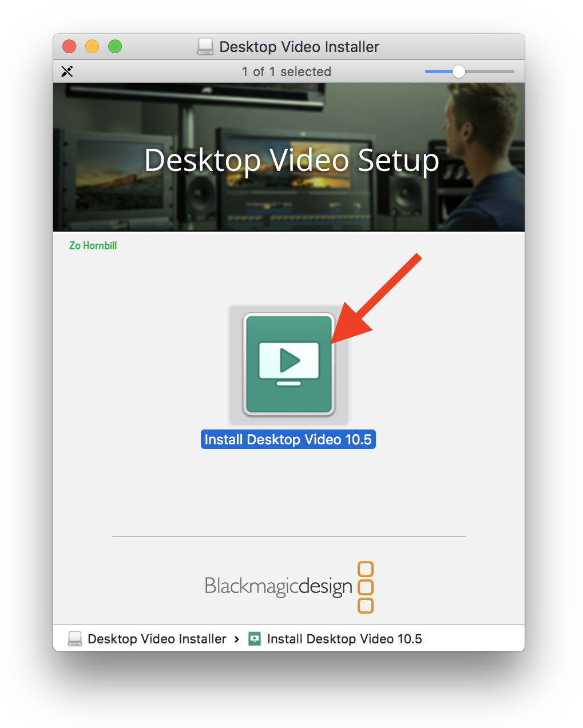Select the Install Desktop Video 10.5 file label

(x=288, y=439)
